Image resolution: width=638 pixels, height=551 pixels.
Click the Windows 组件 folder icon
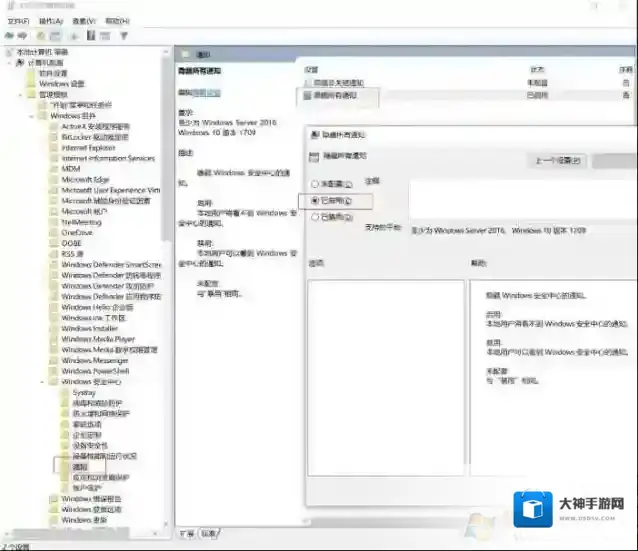(x=42, y=116)
